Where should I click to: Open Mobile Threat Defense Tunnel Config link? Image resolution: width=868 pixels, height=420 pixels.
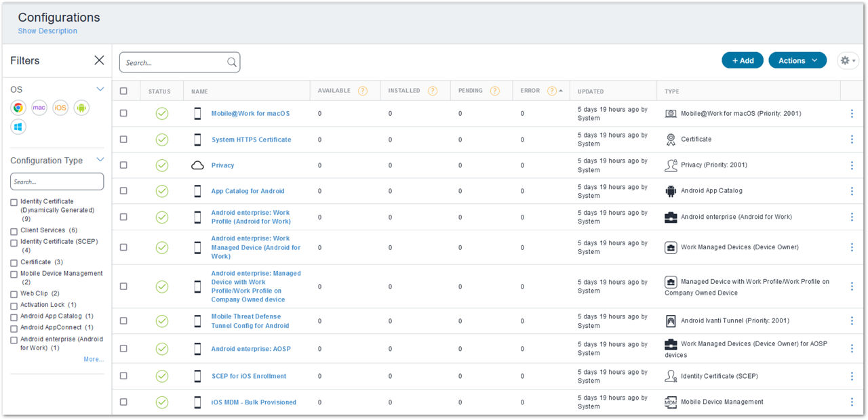pos(250,321)
